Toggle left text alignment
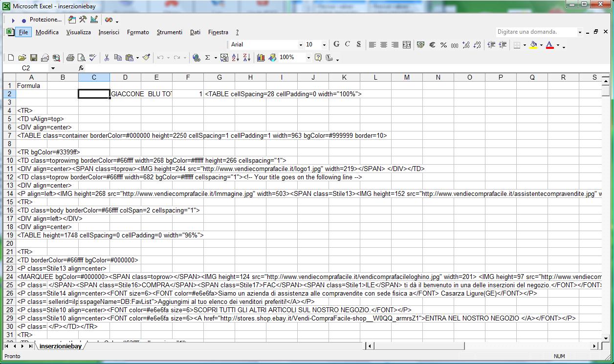 [373, 44]
